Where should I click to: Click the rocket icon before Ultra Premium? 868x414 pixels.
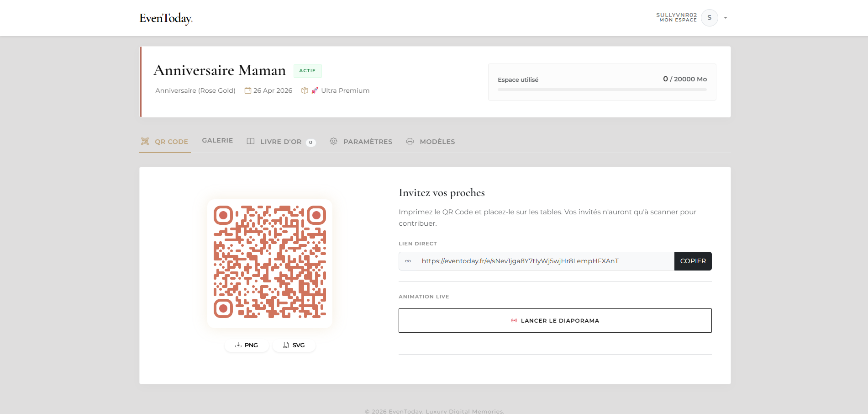315,90
